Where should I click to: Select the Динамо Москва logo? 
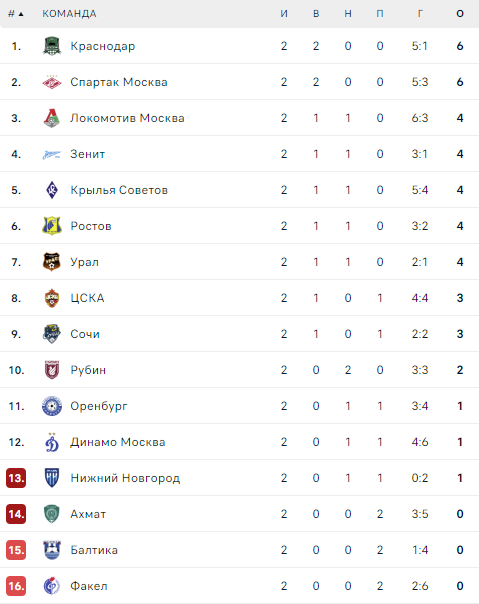tap(52, 442)
